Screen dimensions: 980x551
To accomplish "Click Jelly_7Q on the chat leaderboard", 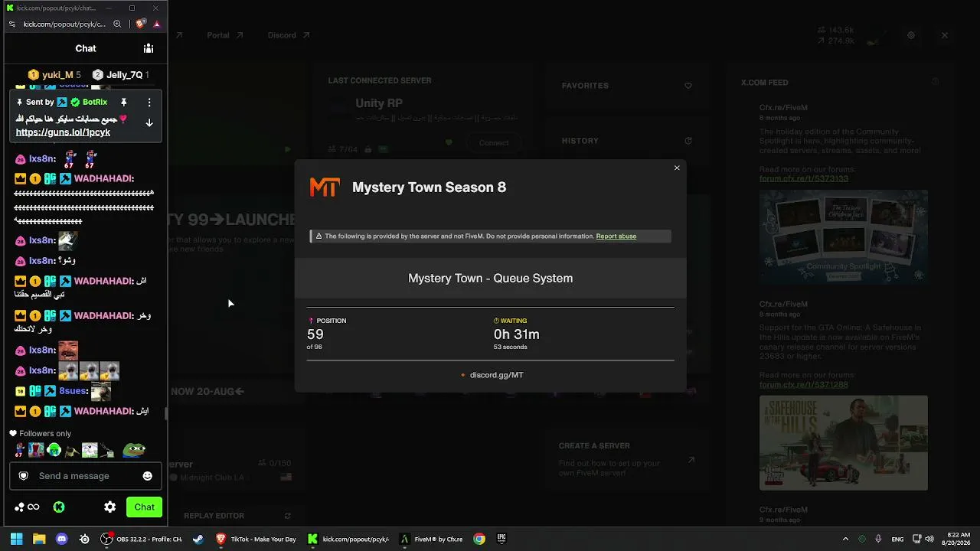I will coord(124,75).
